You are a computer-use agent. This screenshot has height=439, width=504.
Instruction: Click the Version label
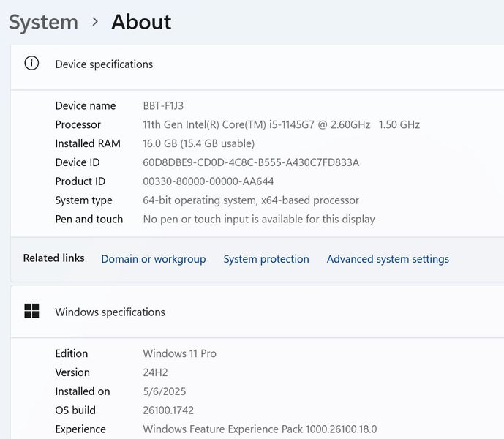tap(72, 372)
